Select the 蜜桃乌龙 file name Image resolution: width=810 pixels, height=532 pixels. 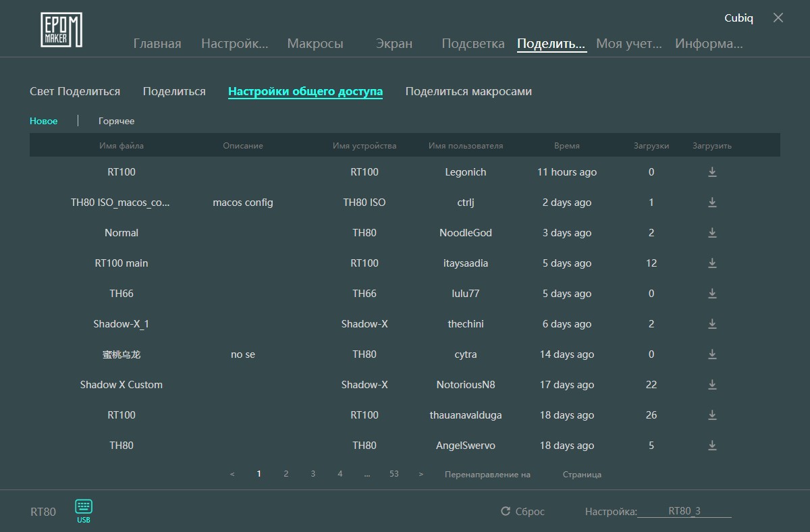tap(122, 354)
